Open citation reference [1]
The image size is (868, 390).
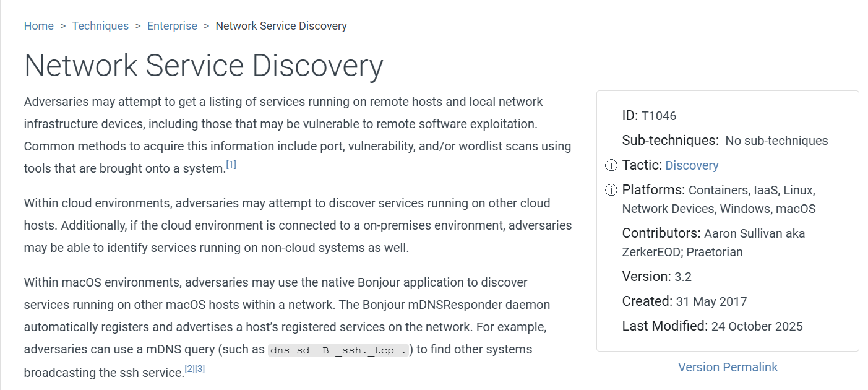coord(231,165)
